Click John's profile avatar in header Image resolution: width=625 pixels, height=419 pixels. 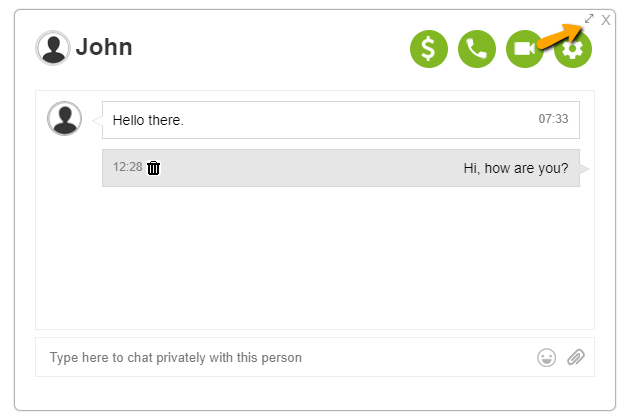(x=52, y=47)
